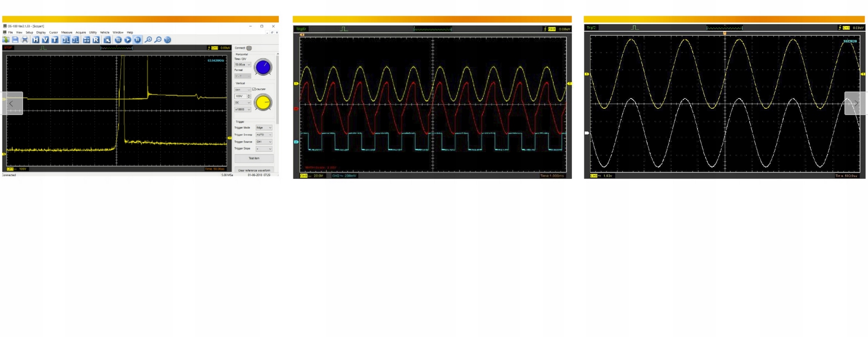
Task: Click the waveform overview strip above OS-100 graph
Action: [116, 48]
